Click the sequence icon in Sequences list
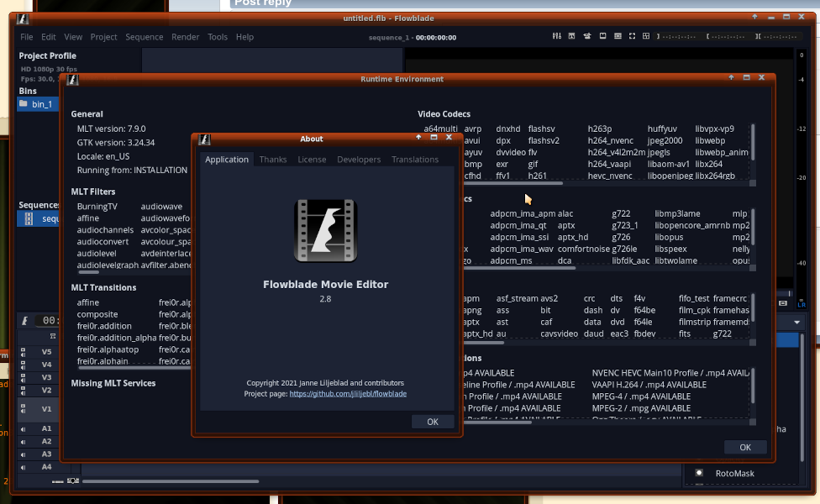Viewport: 820px width, 504px height. (x=29, y=218)
